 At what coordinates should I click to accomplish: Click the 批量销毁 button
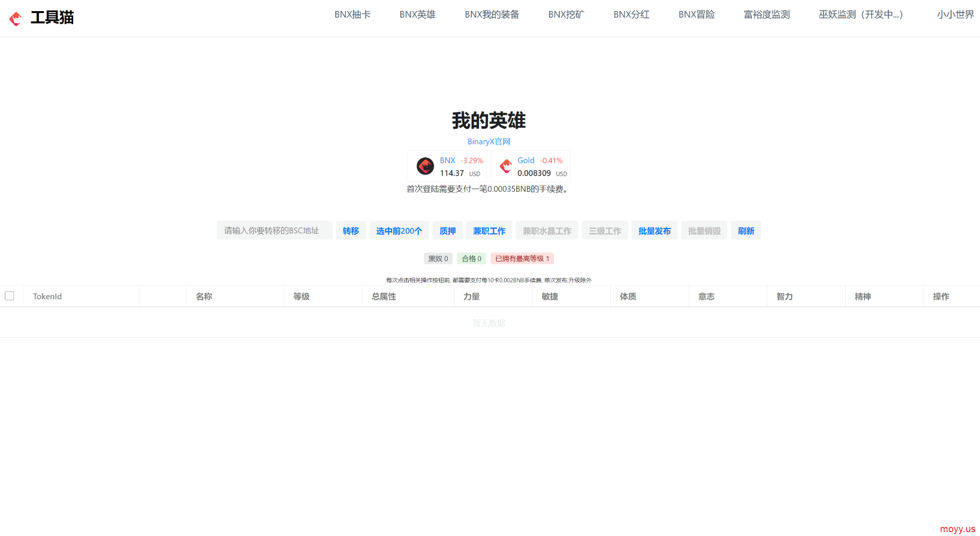tap(704, 230)
